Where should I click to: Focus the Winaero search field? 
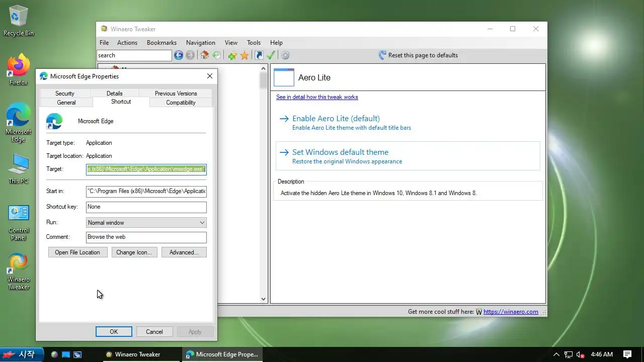[134, 55]
